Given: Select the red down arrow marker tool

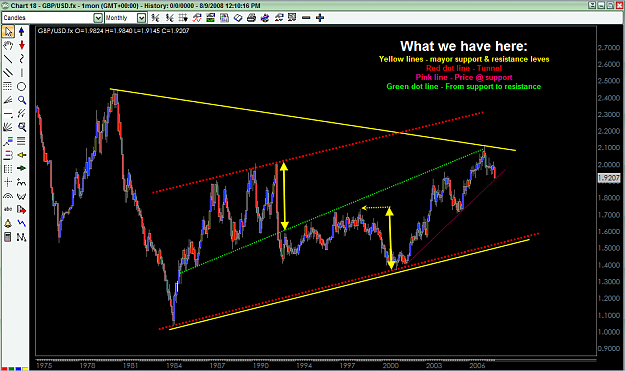Looking at the screenshot, I should (x=22, y=45).
